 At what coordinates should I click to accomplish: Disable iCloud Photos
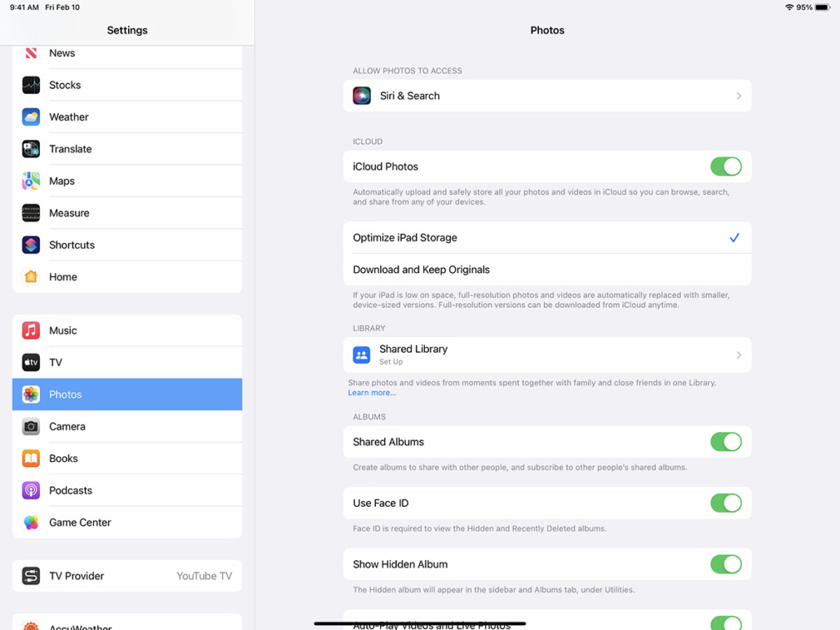coord(726,166)
